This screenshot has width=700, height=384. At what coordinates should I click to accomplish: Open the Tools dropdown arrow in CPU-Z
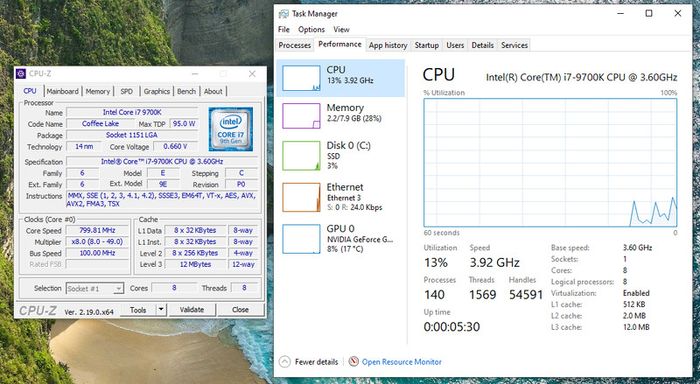click(x=161, y=309)
